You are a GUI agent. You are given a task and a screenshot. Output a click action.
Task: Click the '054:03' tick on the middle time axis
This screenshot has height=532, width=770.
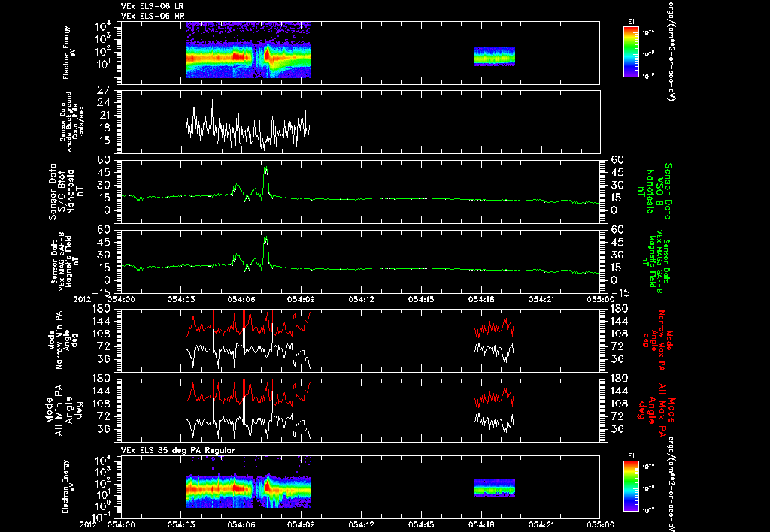pos(181,299)
